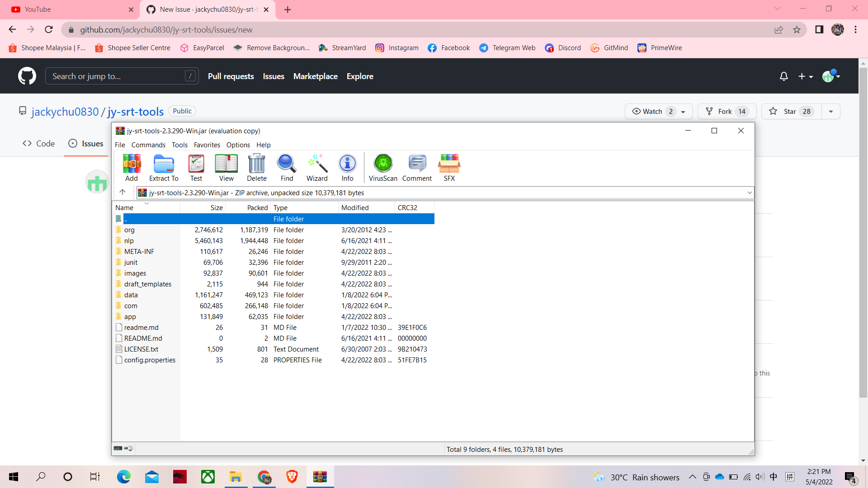The image size is (868, 488).
Task: Open the Issues tab of the repository
Action: point(86,144)
